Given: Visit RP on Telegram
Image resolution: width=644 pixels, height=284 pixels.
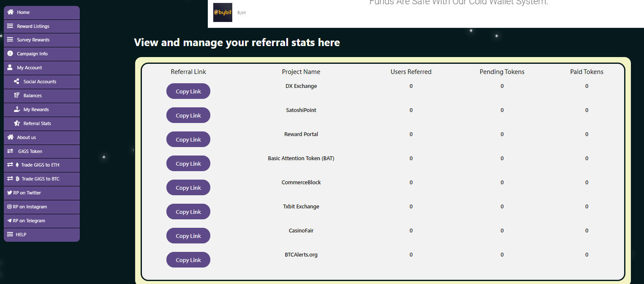Looking at the screenshot, I should pos(42,221).
